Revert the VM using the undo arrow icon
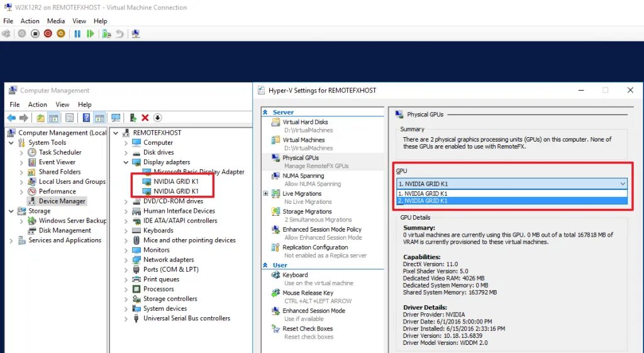This screenshot has width=644, height=353. coord(119,34)
